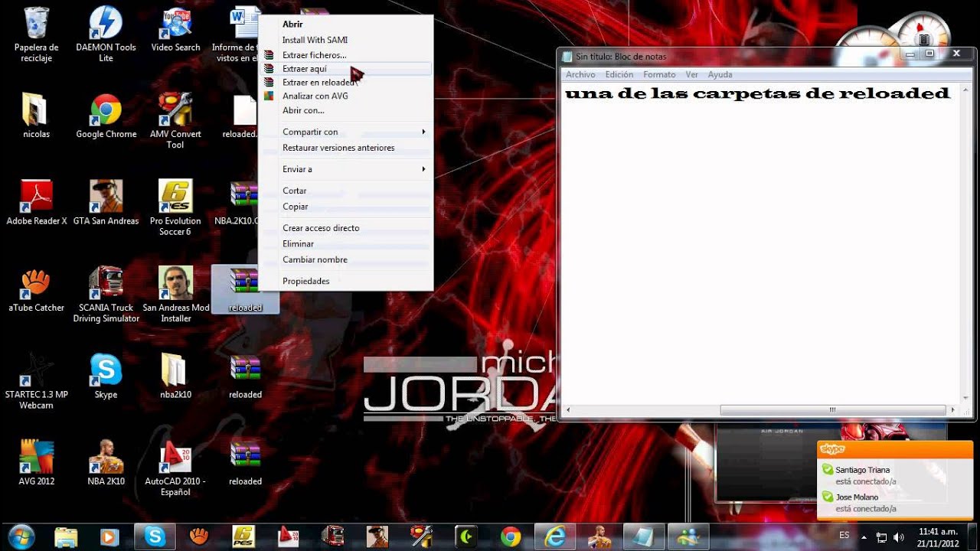
Task: Select San Andreas Mod Installer icon
Action: click(175, 295)
